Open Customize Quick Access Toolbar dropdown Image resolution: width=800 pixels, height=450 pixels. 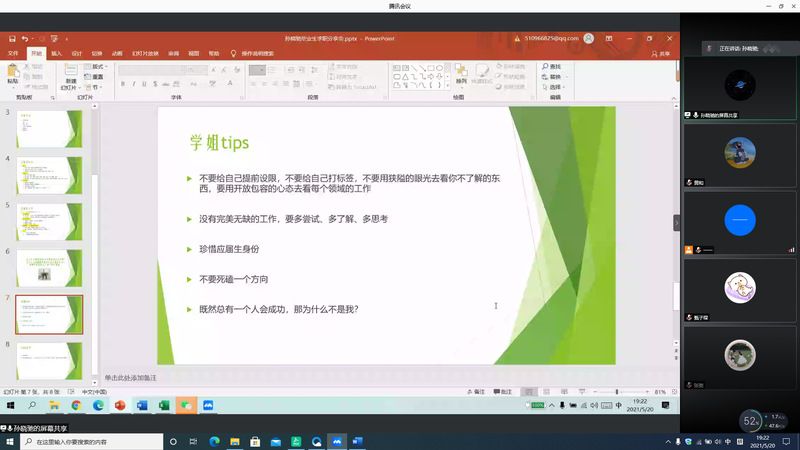66,39
